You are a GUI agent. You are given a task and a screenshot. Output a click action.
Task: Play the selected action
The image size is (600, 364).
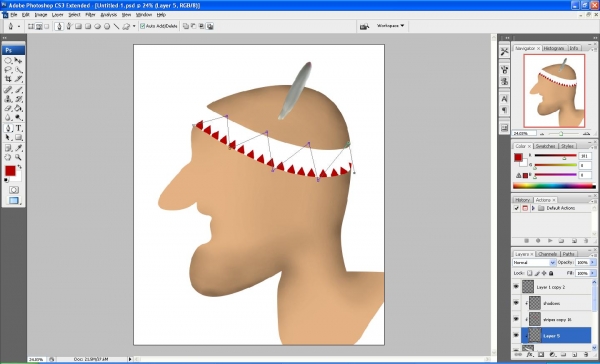pos(550,241)
